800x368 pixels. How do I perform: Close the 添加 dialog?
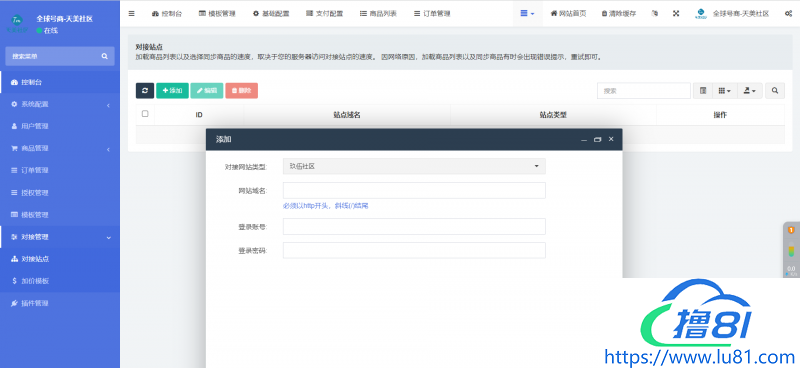click(x=611, y=139)
